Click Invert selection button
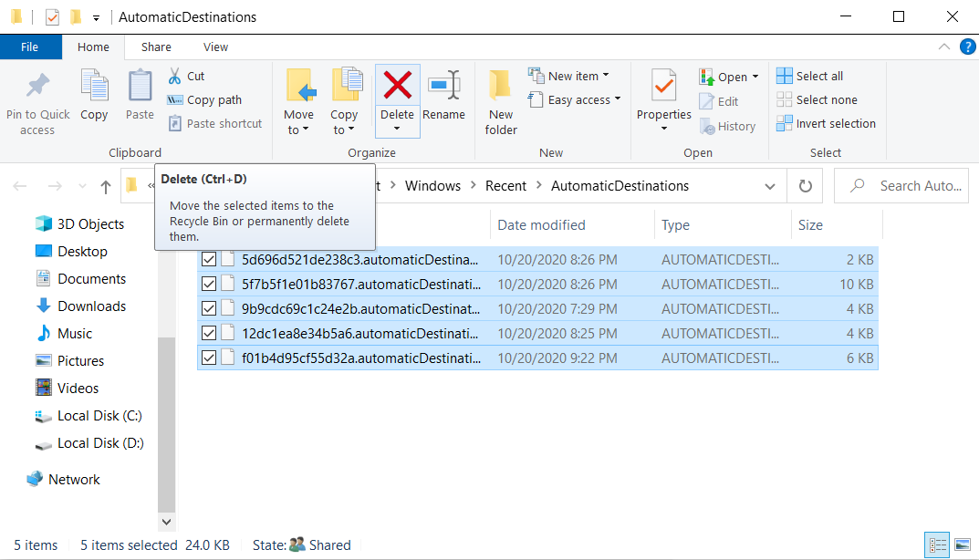 (x=835, y=123)
